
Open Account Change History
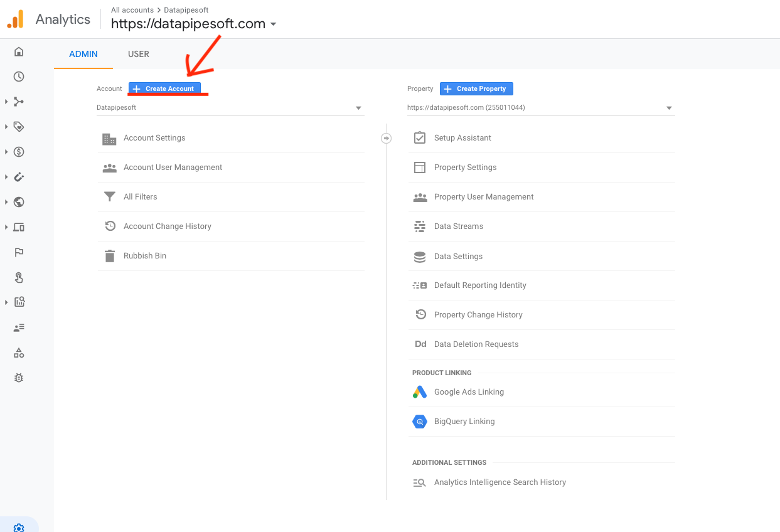click(x=230, y=226)
